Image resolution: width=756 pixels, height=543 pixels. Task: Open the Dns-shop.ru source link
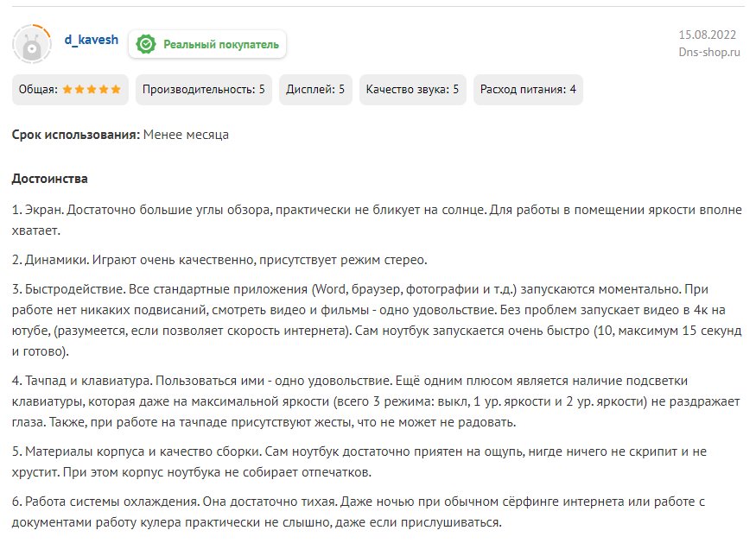pyautogui.click(x=709, y=52)
